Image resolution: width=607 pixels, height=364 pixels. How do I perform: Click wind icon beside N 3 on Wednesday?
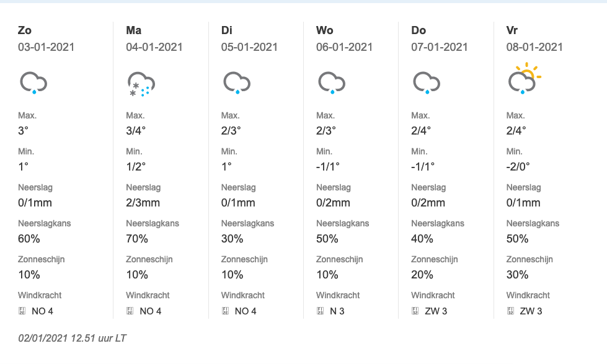[320, 311]
